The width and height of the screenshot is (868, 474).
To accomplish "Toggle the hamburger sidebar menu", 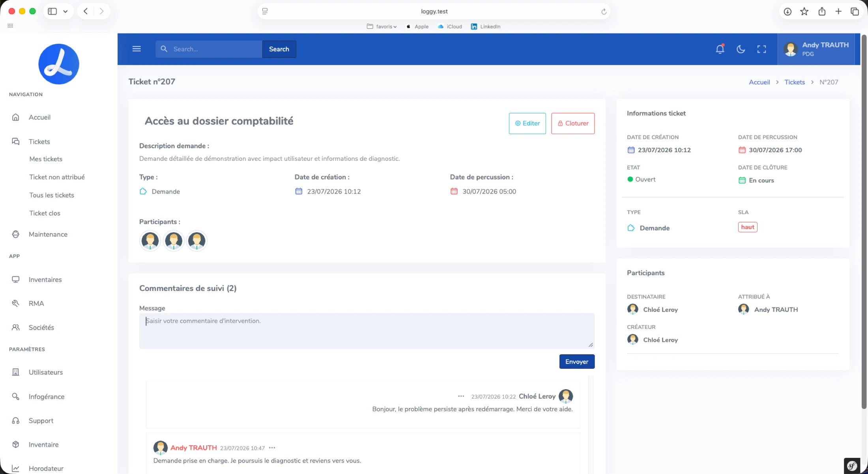I will point(137,49).
